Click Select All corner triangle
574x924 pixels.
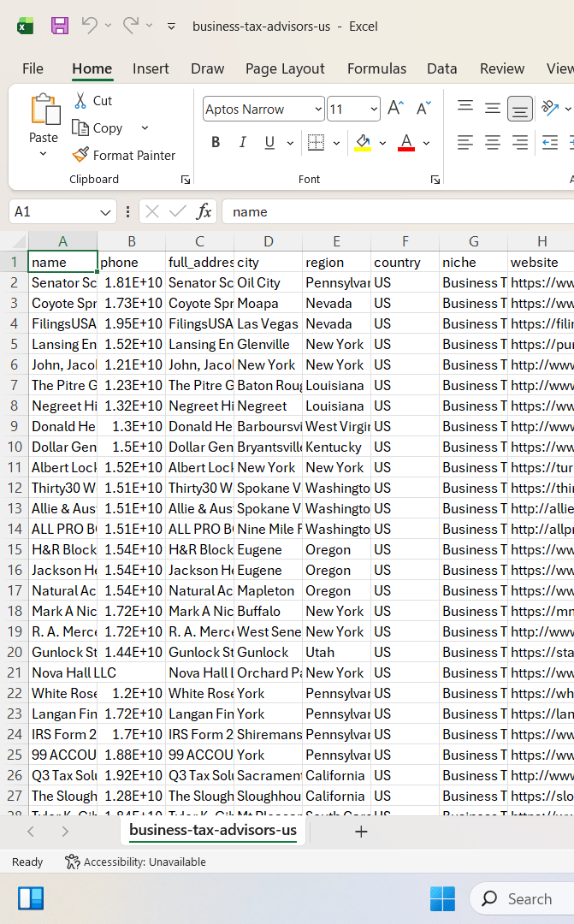[20, 241]
